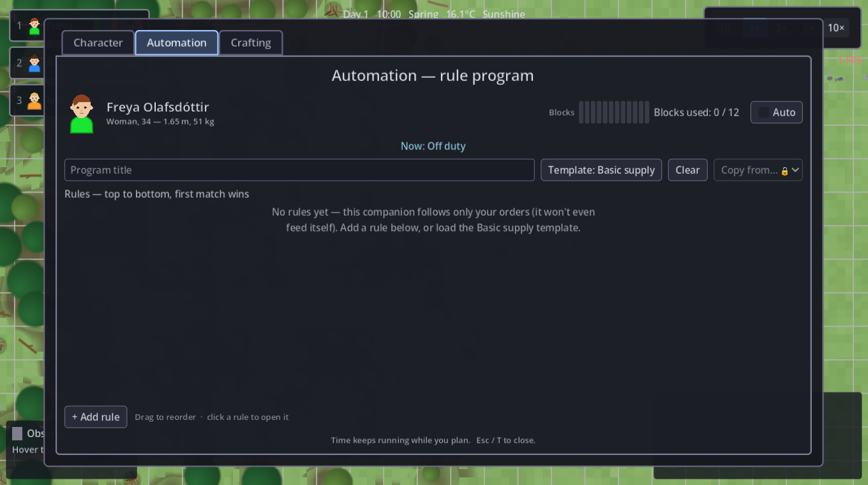Switch to the Character tab
The height and width of the screenshot is (485, 868).
pyautogui.click(x=98, y=43)
